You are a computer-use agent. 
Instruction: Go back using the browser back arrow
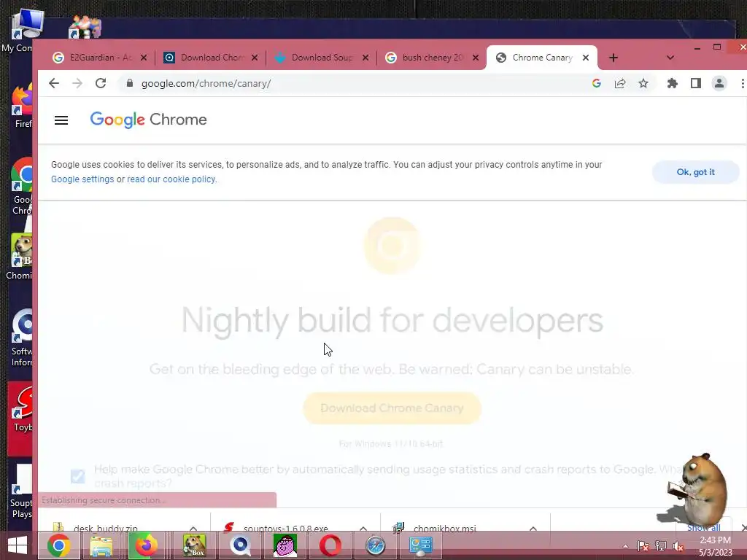point(54,83)
